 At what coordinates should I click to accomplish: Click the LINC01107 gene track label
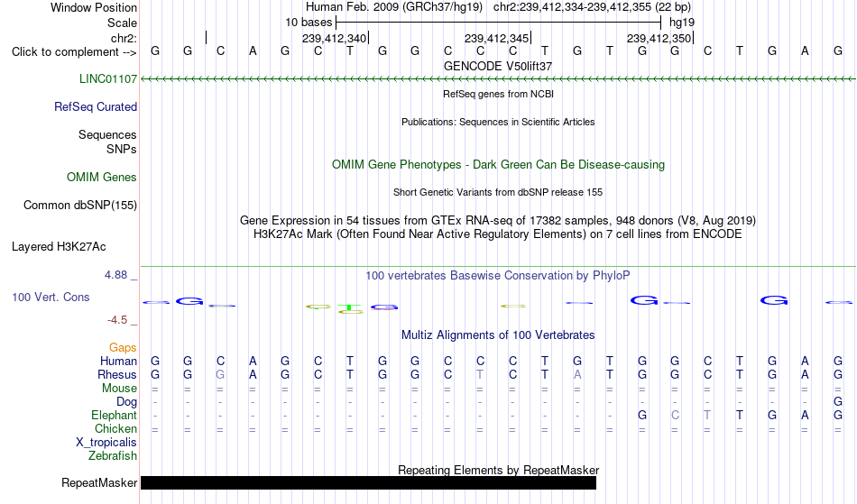pyautogui.click(x=107, y=79)
